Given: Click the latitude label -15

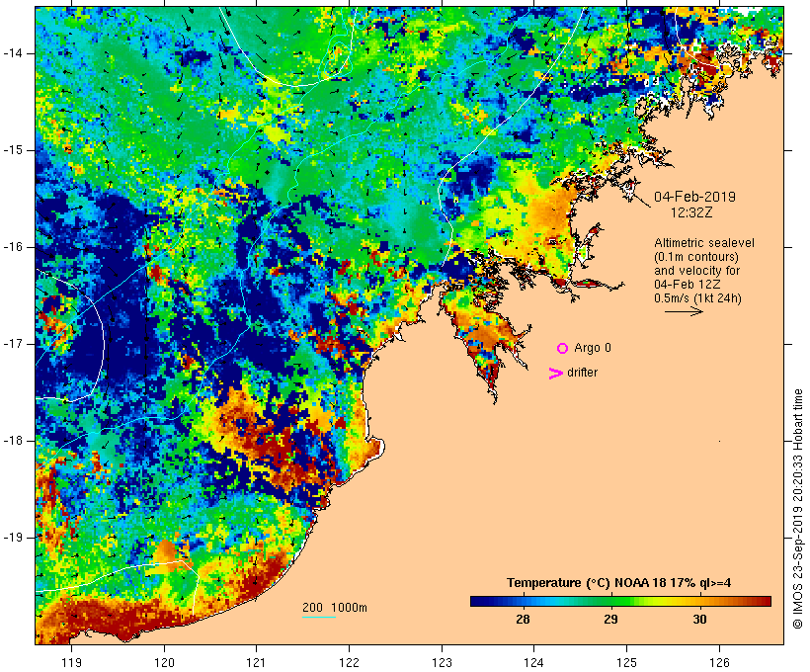Looking at the screenshot, I should [13, 150].
